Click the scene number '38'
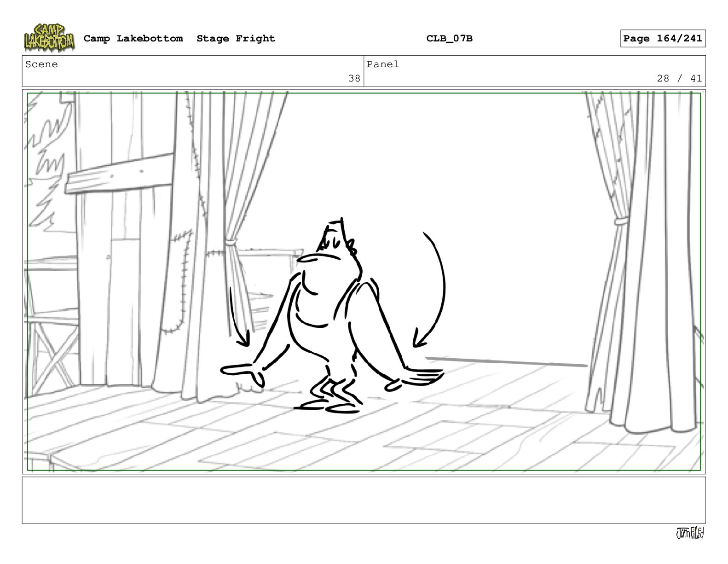 point(354,78)
